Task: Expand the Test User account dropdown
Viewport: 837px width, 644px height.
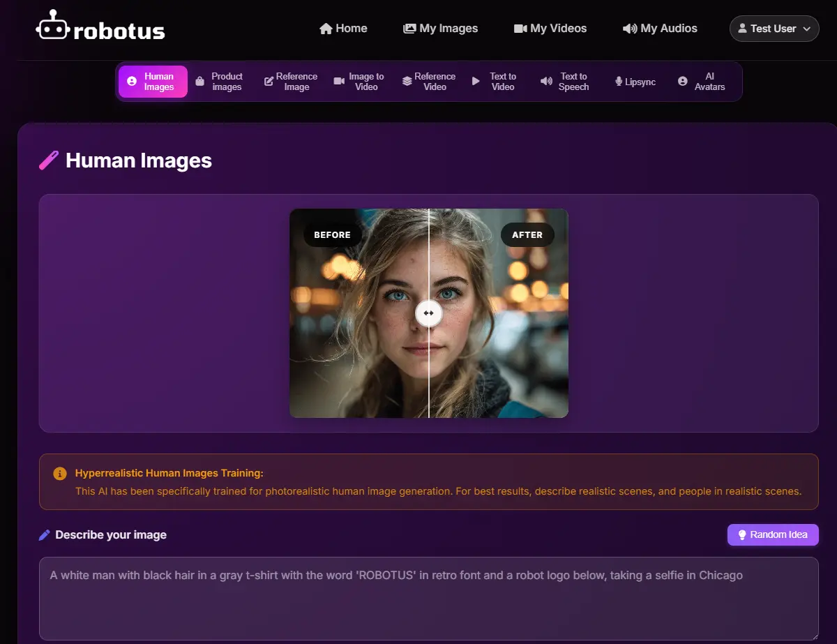Action: pos(774,29)
